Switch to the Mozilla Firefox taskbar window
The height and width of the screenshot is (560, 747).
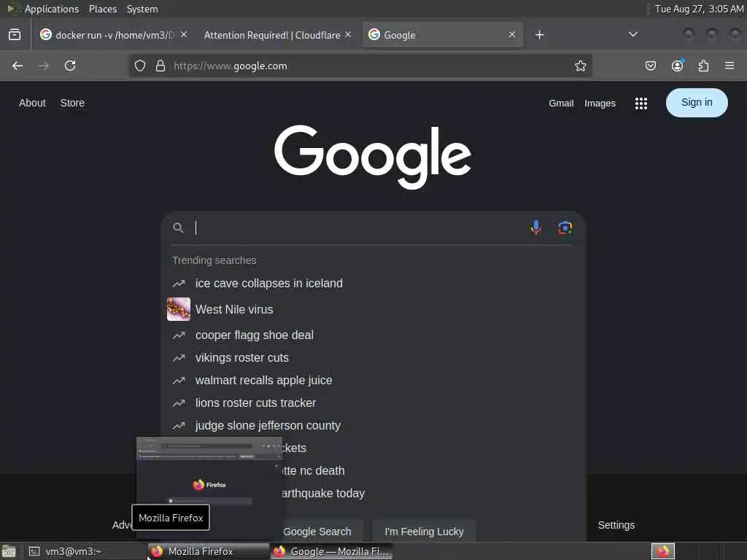click(208, 551)
